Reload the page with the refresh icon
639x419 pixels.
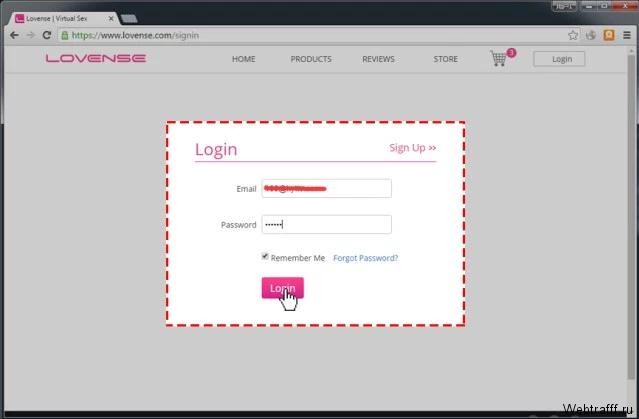click(47, 35)
